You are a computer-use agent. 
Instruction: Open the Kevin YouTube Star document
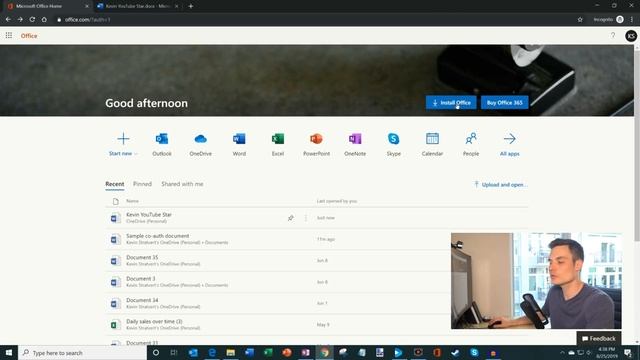(149, 215)
